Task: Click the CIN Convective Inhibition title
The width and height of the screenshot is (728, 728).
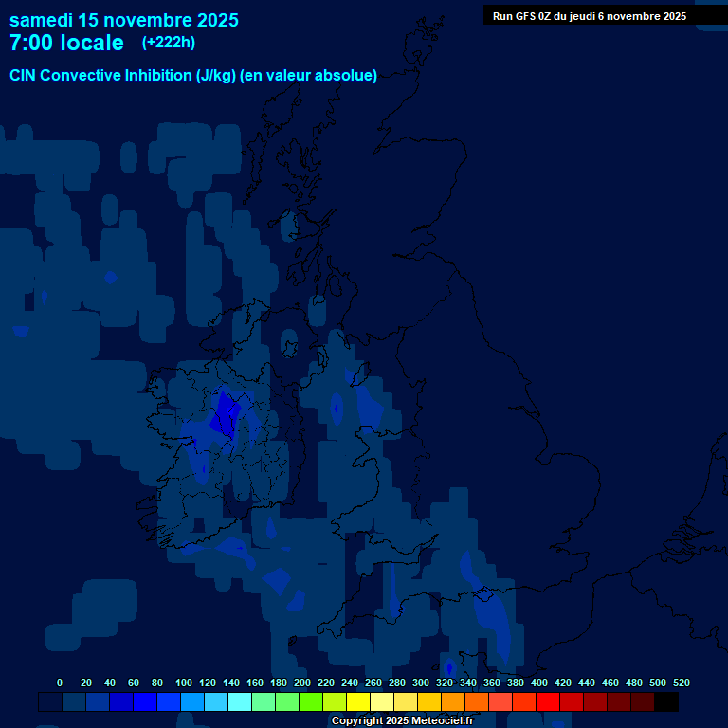Action: click(193, 76)
